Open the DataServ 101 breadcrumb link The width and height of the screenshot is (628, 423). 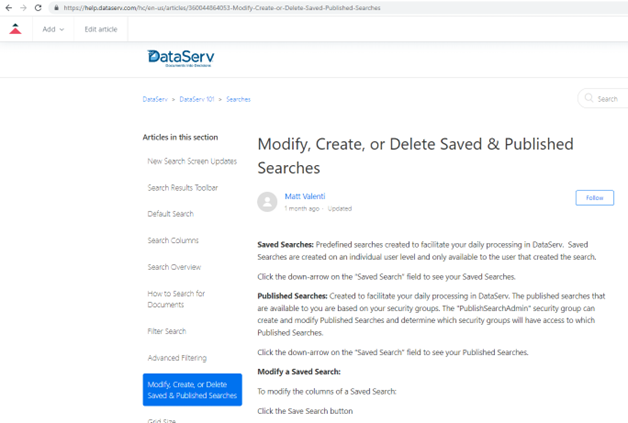[x=197, y=99]
